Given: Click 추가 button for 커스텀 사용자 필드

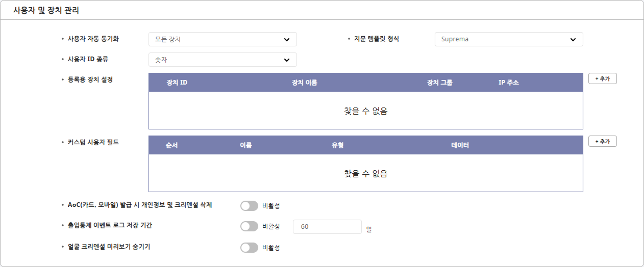Looking at the screenshot, I should [x=602, y=141].
